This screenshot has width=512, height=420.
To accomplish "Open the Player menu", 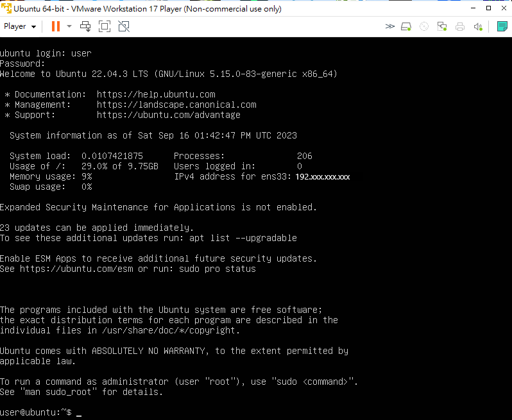I will tap(20, 26).
